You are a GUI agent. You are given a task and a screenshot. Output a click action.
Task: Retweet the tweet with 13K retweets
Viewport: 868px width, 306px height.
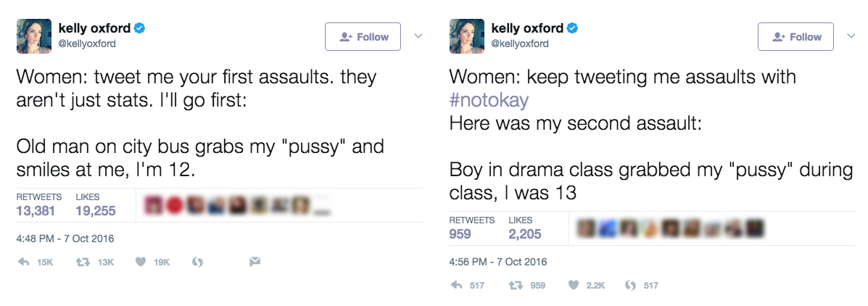[x=81, y=262]
